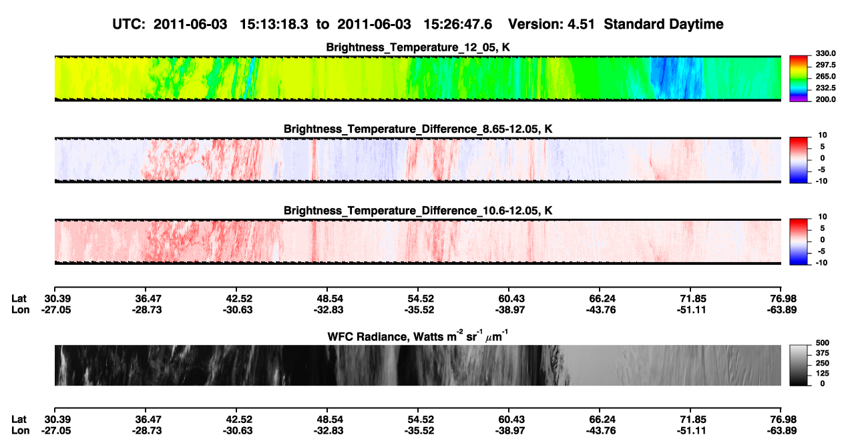Click the red-blue colorbar beside the 10.6-12.05 panel
Viewport: 868px width, 445px height.
click(799, 241)
